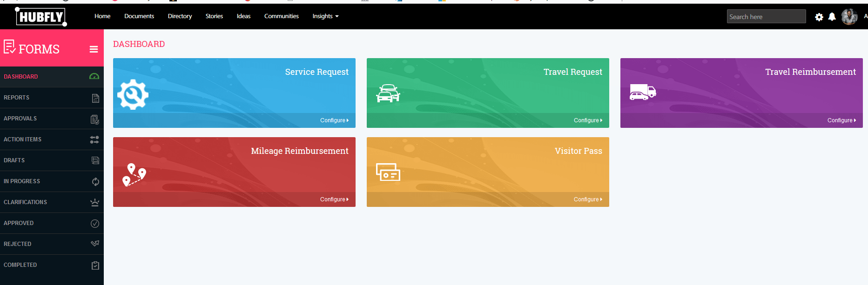Open the user profile avatar
The height and width of the screenshot is (285, 868).
(x=849, y=17)
